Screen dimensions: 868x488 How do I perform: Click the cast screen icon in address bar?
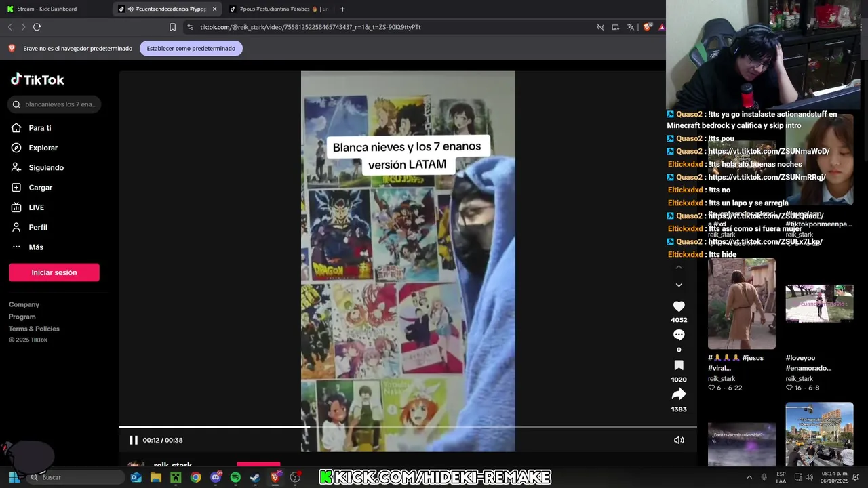click(x=615, y=27)
